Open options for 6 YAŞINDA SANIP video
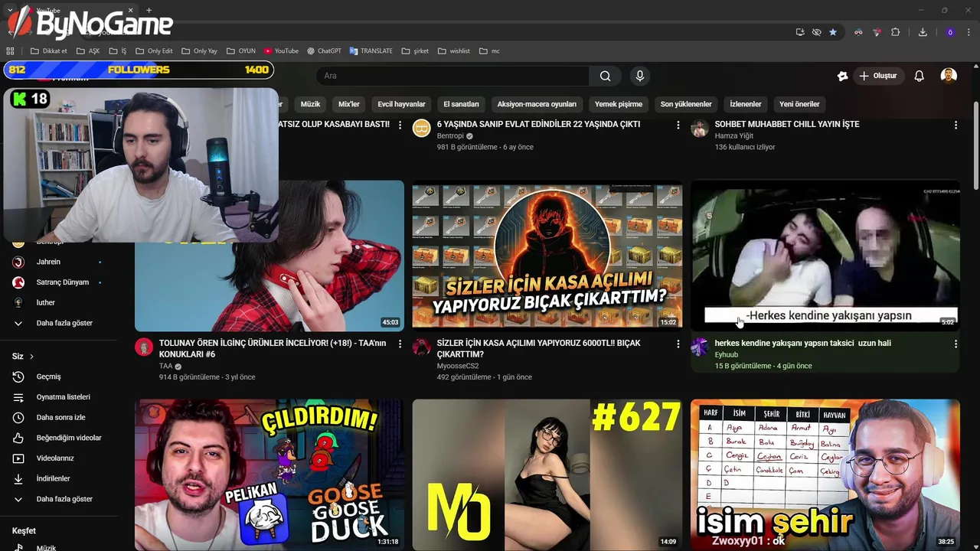The height and width of the screenshot is (551, 980). [678, 125]
